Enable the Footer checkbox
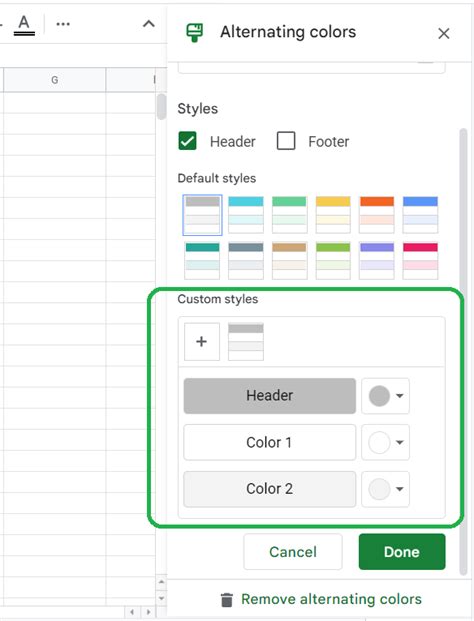Viewport: 474px width, 621px height. tap(286, 141)
